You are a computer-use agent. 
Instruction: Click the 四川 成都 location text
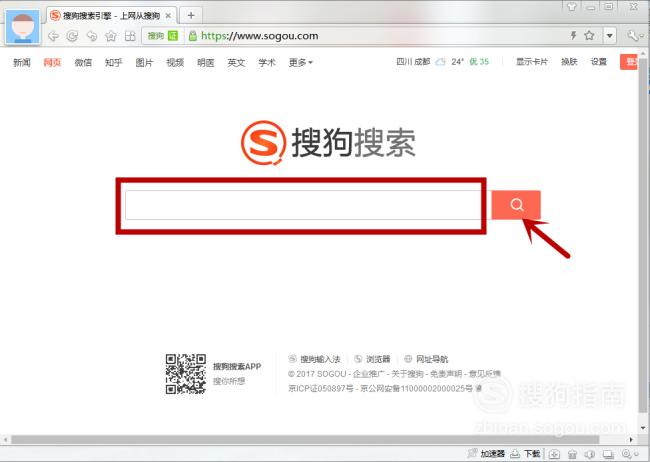(x=413, y=62)
